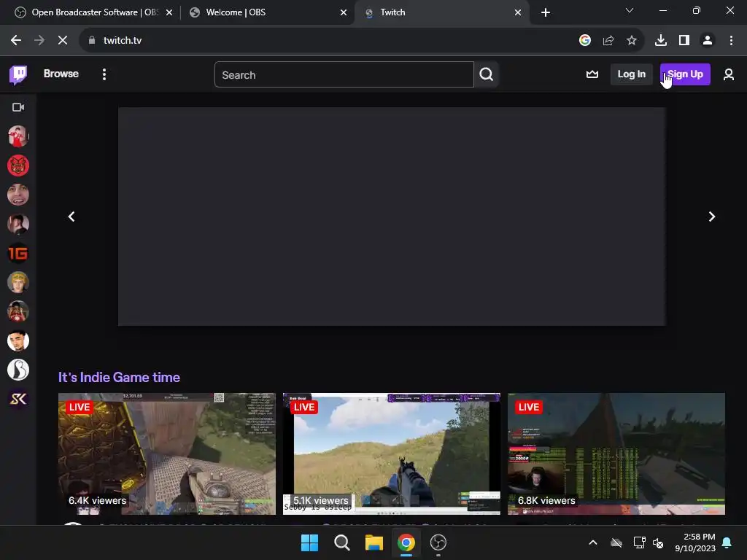Focus the Twitch Search field
The height and width of the screenshot is (560, 747).
pyautogui.click(x=344, y=75)
